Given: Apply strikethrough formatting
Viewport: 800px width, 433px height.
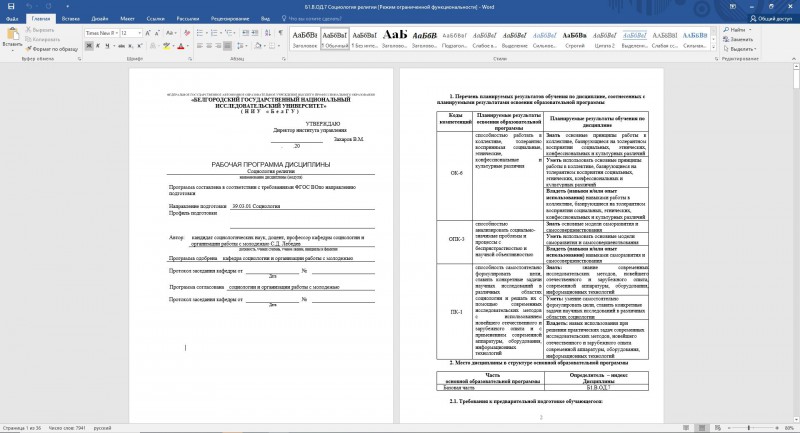Looking at the screenshot, I should click(121, 46).
